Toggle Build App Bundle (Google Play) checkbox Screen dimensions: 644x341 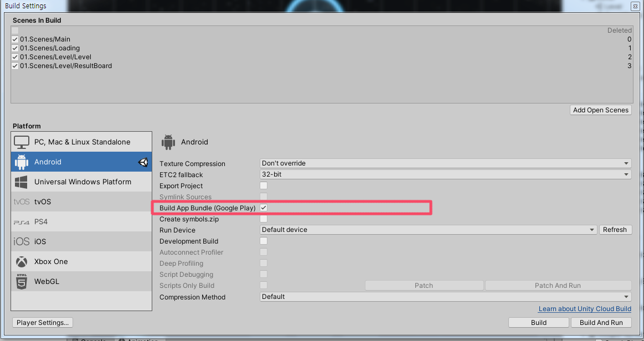point(264,208)
